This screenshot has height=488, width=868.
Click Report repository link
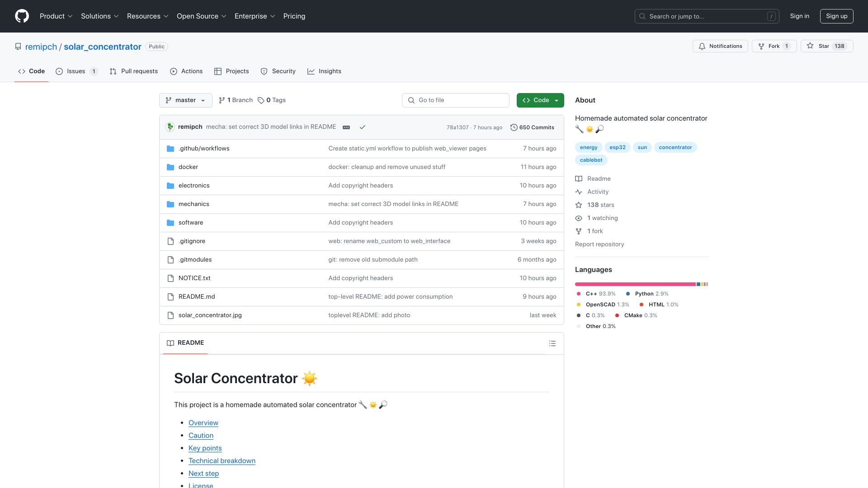599,244
